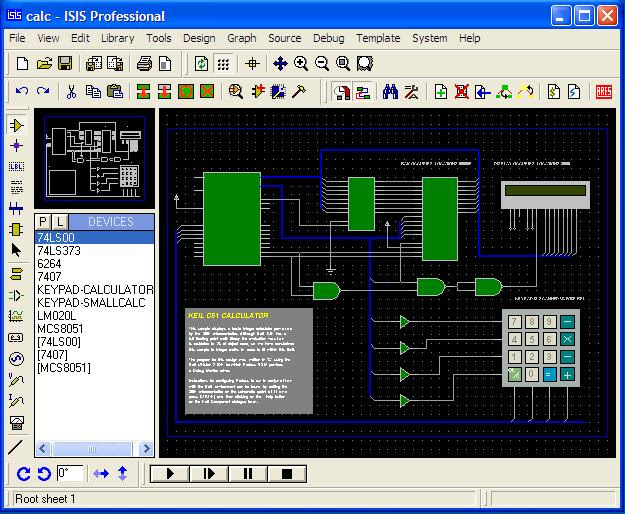Select 74LS373 in devices list
Image resolution: width=625 pixels, height=514 pixels.
pos(94,251)
